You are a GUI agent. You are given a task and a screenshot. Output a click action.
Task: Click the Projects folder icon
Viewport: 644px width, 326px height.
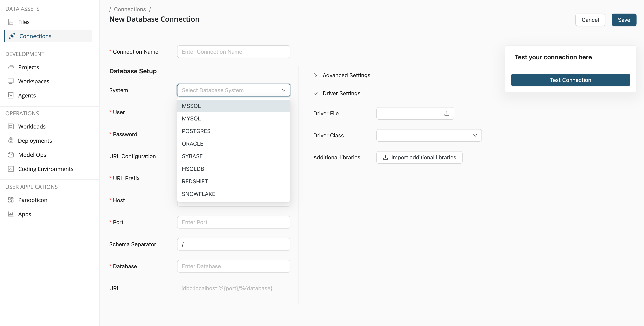(x=11, y=67)
